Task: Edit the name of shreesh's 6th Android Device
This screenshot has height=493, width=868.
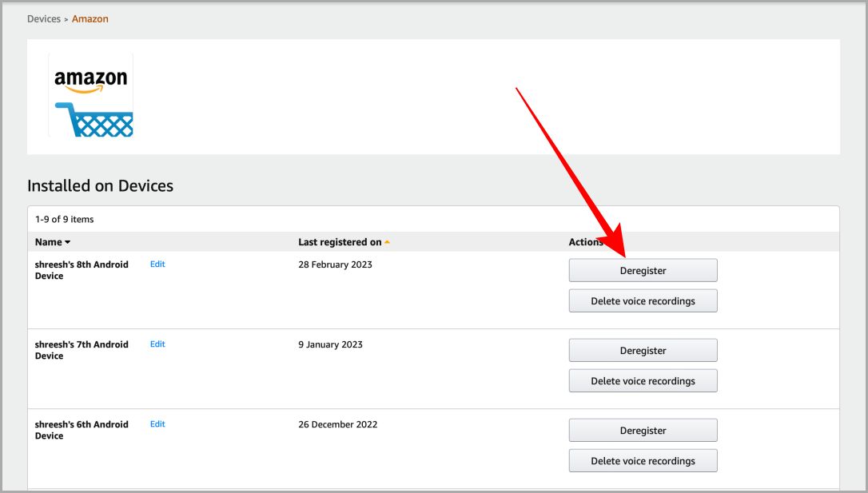Action: tap(157, 423)
